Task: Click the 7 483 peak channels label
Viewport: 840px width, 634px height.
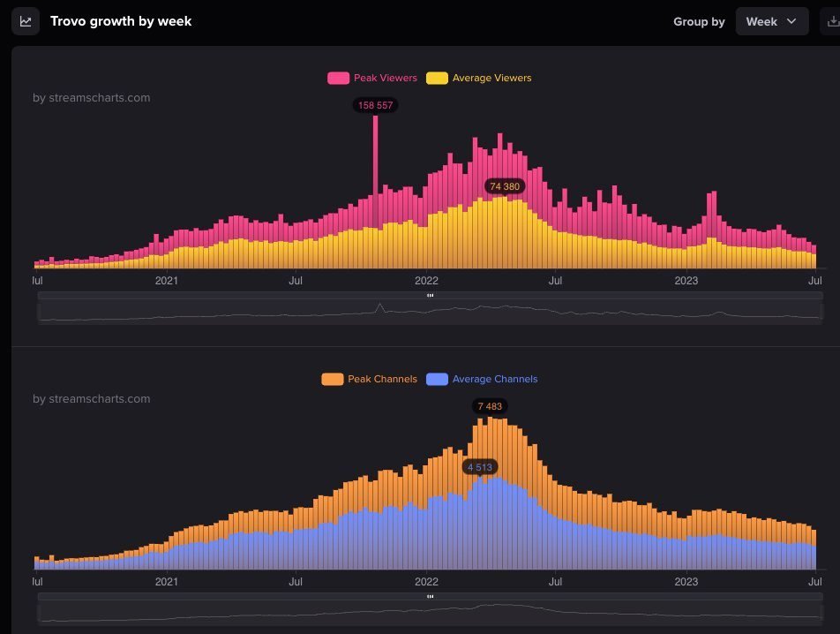Action: pos(490,406)
